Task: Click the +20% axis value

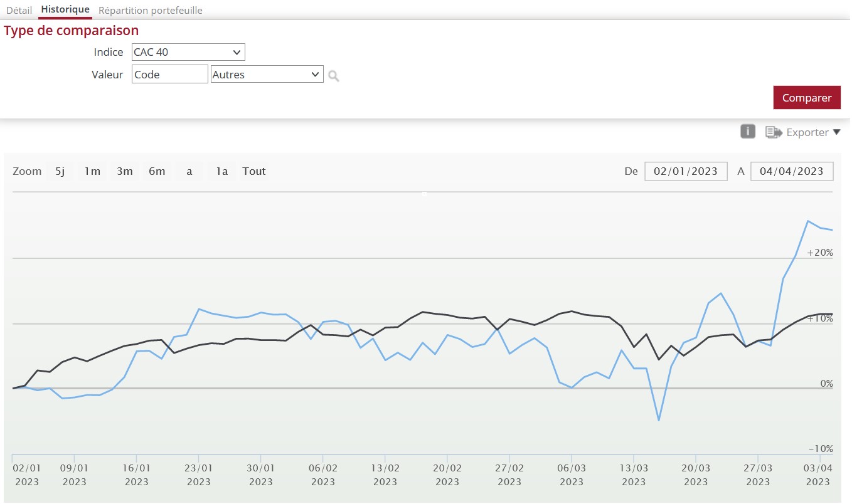Action: coord(820,253)
